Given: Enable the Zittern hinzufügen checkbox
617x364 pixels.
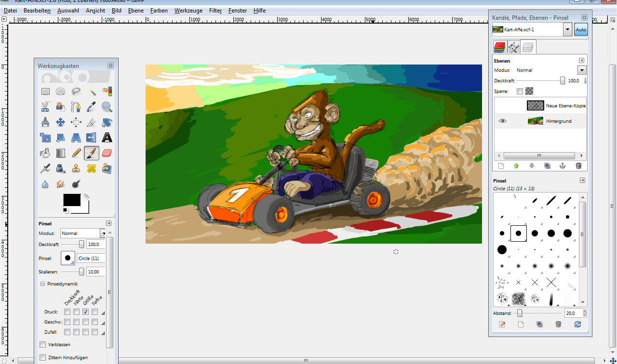Looking at the screenshot, I should point(43,357).
